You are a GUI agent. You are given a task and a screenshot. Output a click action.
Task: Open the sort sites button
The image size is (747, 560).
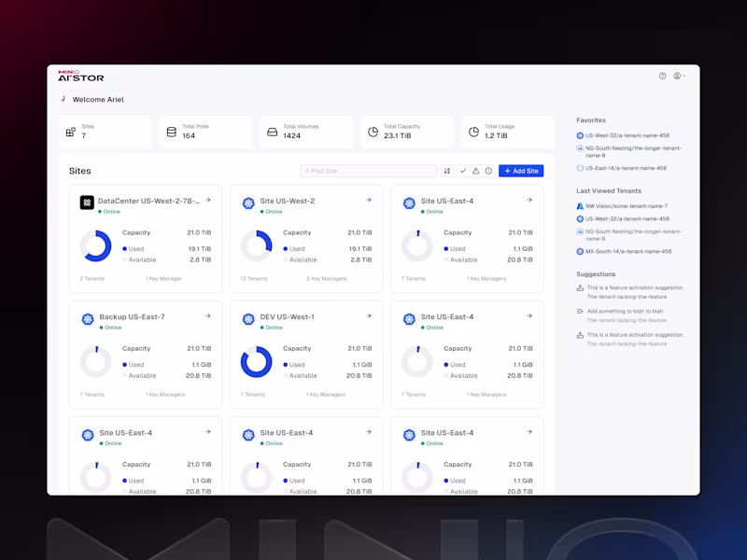(x=447, y=171)
